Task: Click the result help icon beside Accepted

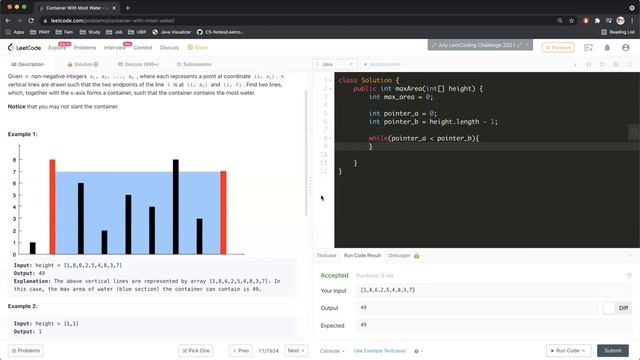Action: 629,276
